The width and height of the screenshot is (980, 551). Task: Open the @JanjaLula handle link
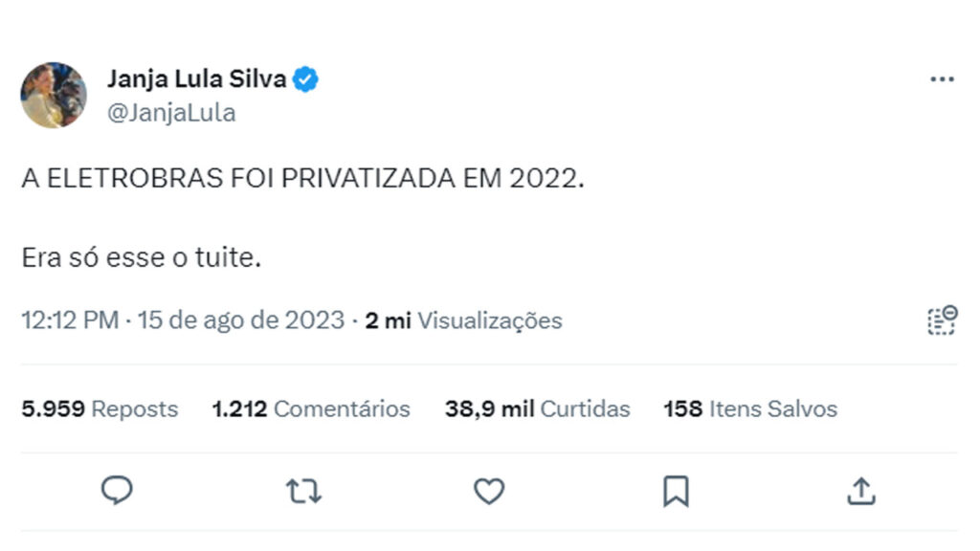(x=171, y=113)
